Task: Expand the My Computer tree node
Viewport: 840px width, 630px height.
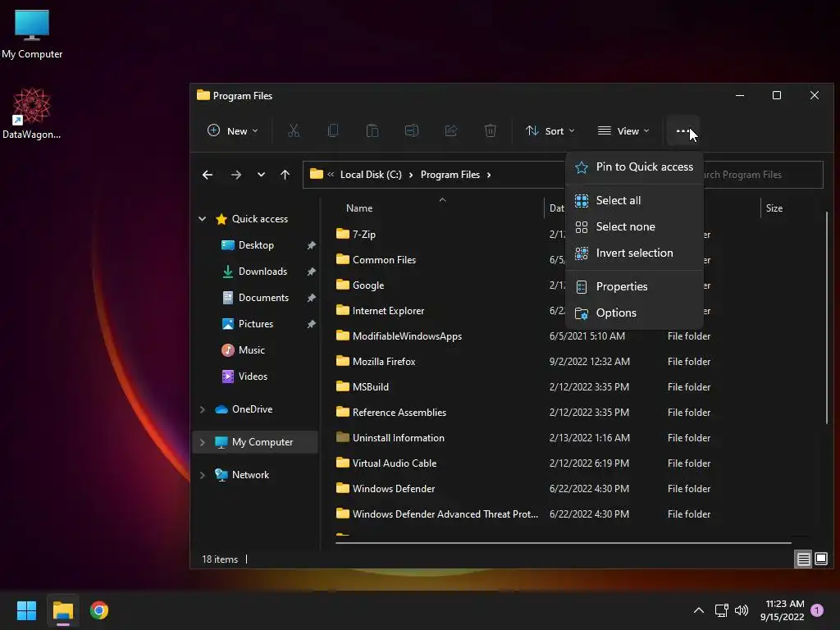Action: [203, 442]
